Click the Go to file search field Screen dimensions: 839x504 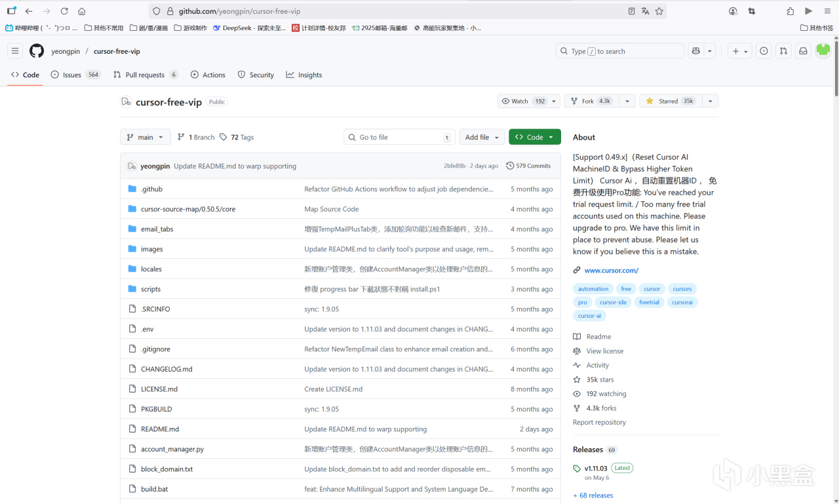coord(399,137)
